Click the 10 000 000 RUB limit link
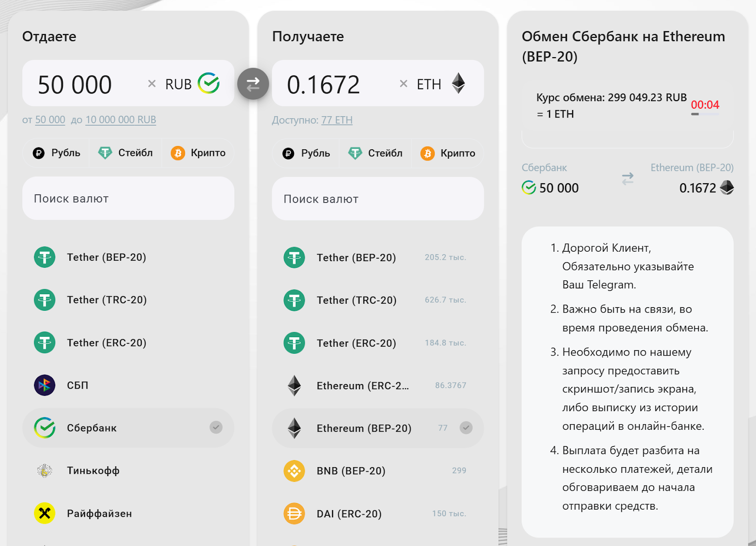The width and height of the screenshot is (756, 546). click(x=120, y=119)
